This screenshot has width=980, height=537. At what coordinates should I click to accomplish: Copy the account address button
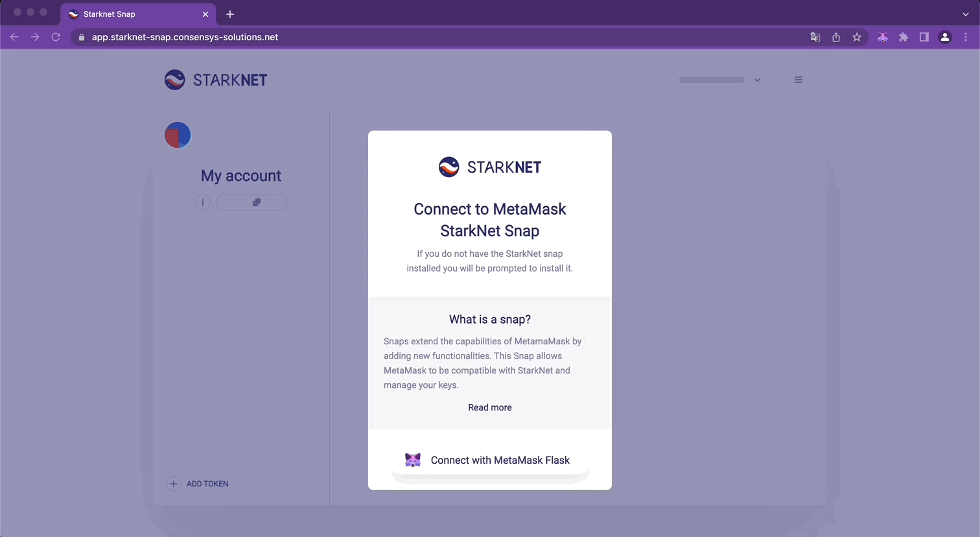tap(251, 202)
